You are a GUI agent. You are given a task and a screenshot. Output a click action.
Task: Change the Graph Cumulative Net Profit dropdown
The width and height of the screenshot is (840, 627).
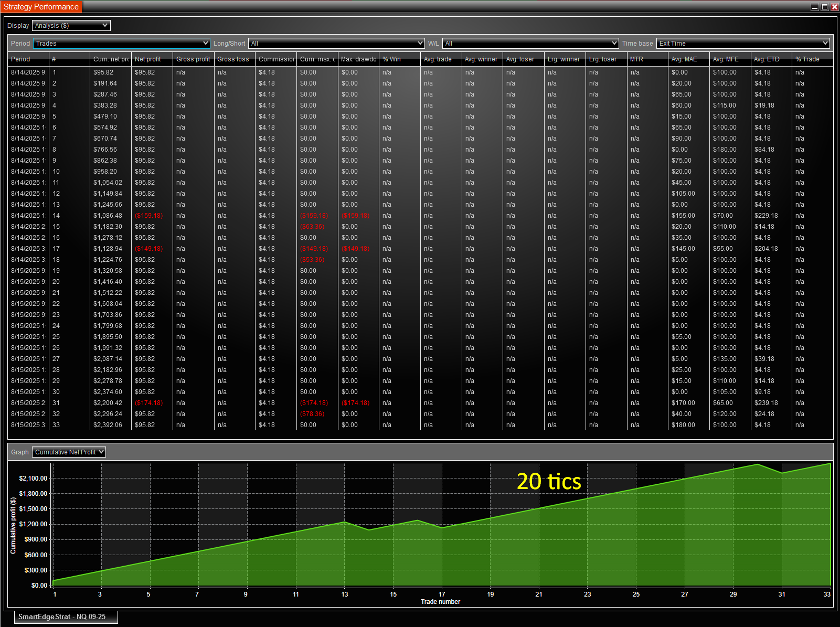(69, 452)
